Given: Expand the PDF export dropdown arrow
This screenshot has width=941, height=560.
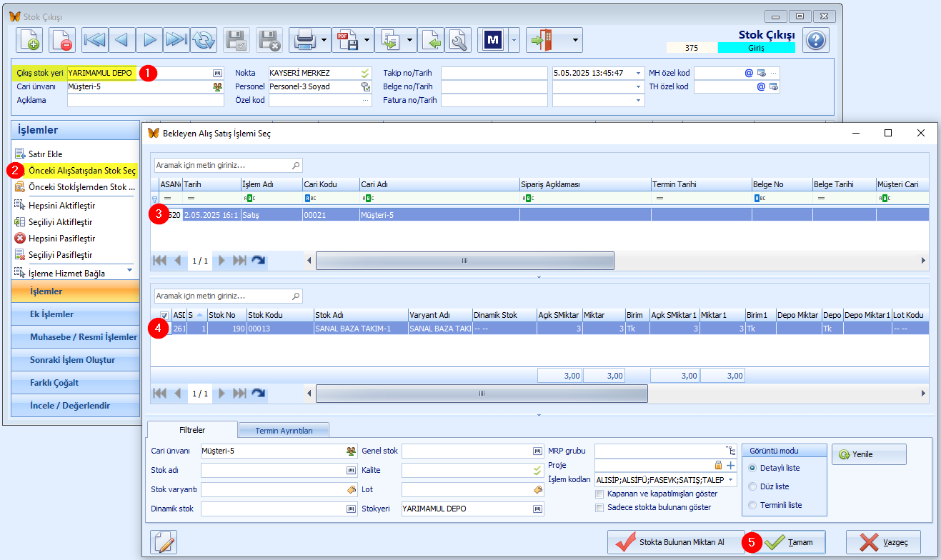Looking at the screenshot, I should (x=367, y=41).
